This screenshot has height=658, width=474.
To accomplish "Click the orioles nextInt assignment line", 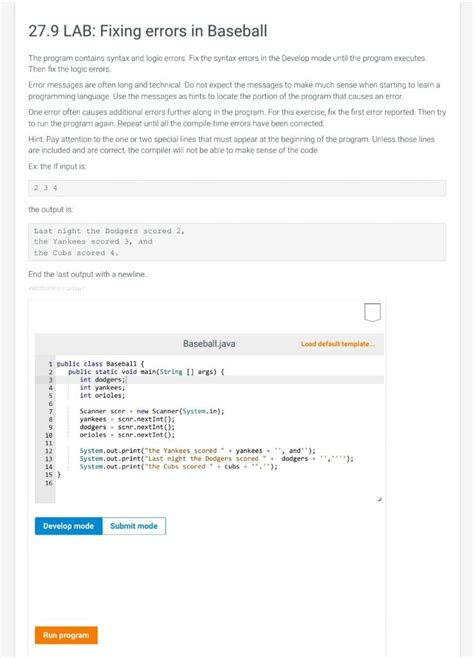I will [x=127, y=435].
